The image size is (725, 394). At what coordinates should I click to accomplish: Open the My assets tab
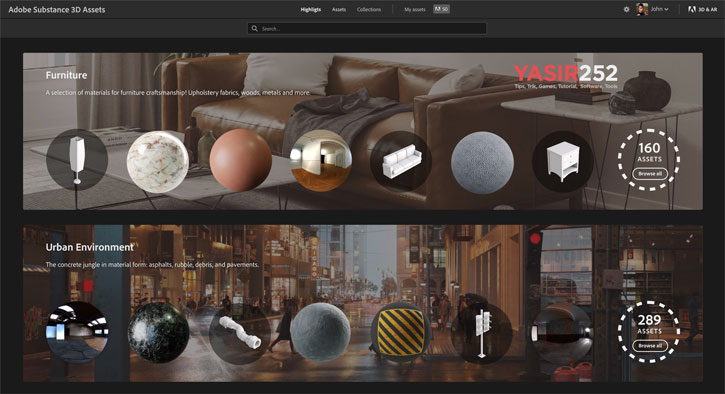click(415, 9)
